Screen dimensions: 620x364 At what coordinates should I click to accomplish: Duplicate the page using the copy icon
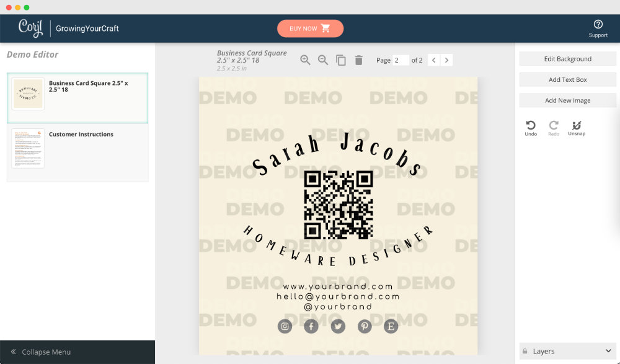point(340,60)
